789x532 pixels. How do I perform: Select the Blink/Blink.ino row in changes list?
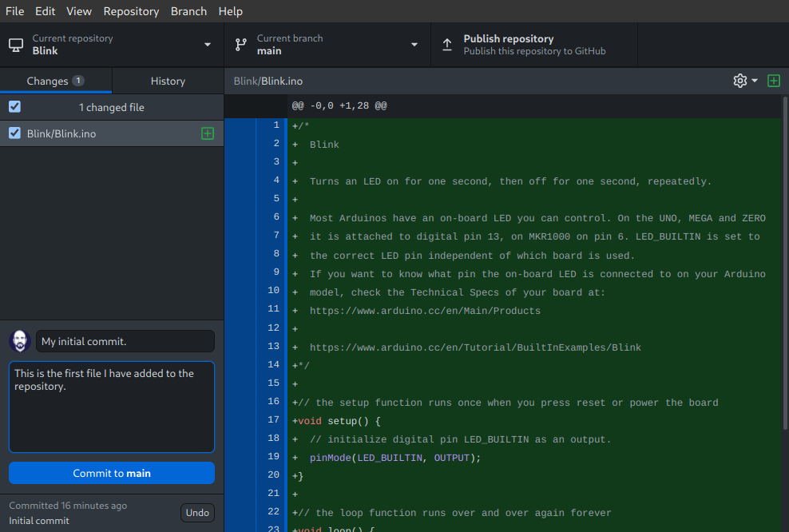tap(112, 133)
